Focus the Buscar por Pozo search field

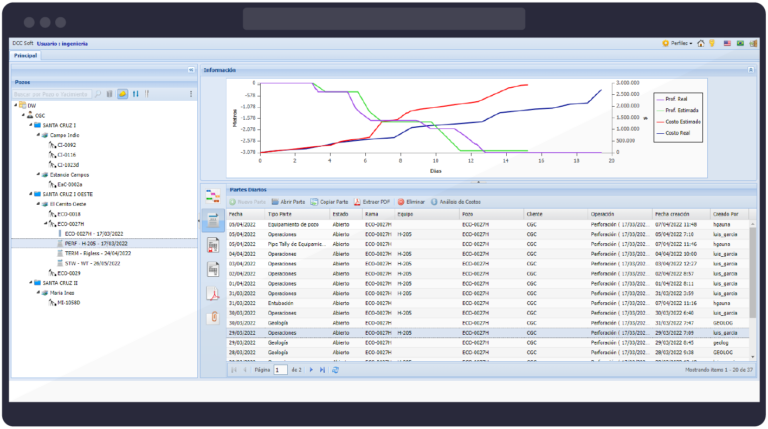point(51,94)
